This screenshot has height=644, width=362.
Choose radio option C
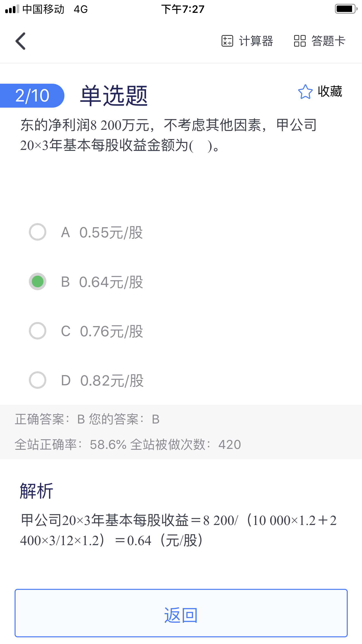pos(38,331)
